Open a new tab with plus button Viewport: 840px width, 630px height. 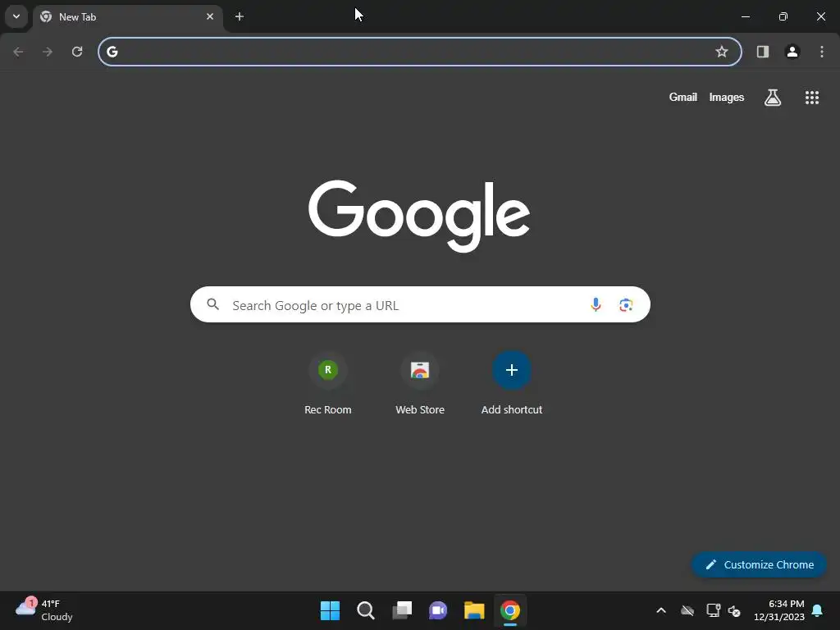pyautogui.click(x=240, y=16)
